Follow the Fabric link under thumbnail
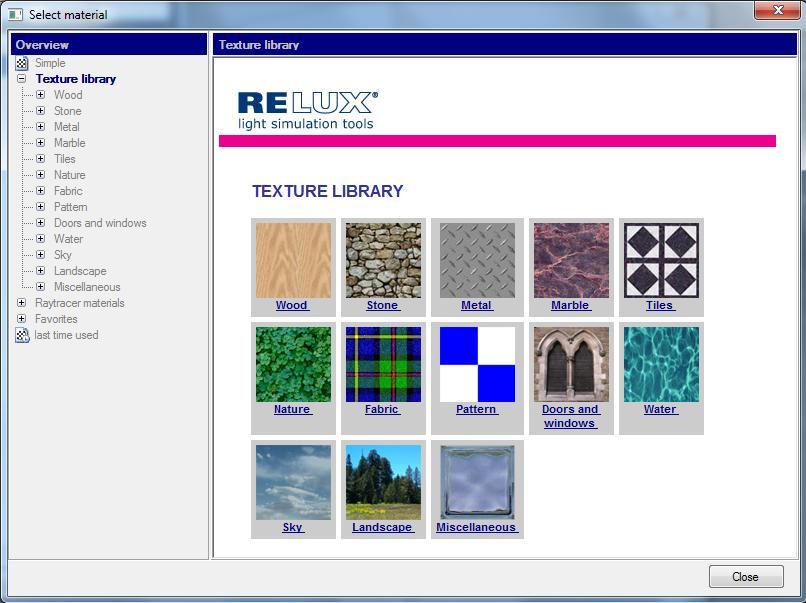 [382, 409]
